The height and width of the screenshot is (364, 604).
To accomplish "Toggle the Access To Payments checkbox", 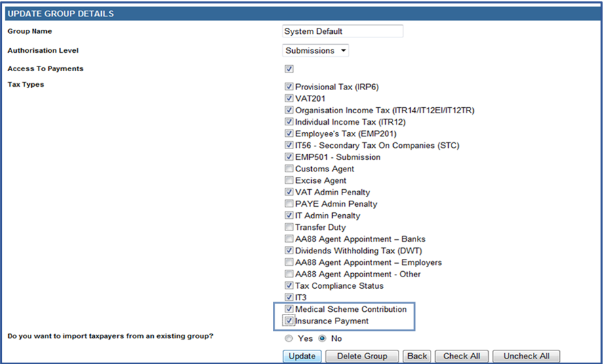I will pyautogui.click(x=289, y=69).
